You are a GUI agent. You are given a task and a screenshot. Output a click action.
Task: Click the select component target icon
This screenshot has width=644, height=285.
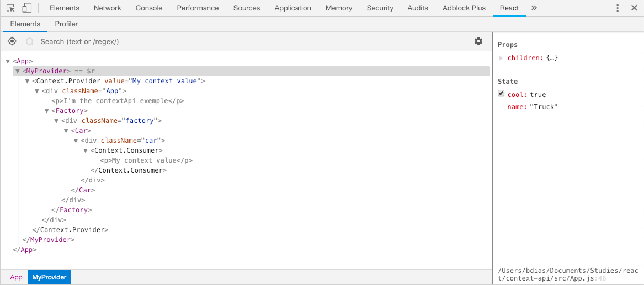click(12, 41)
